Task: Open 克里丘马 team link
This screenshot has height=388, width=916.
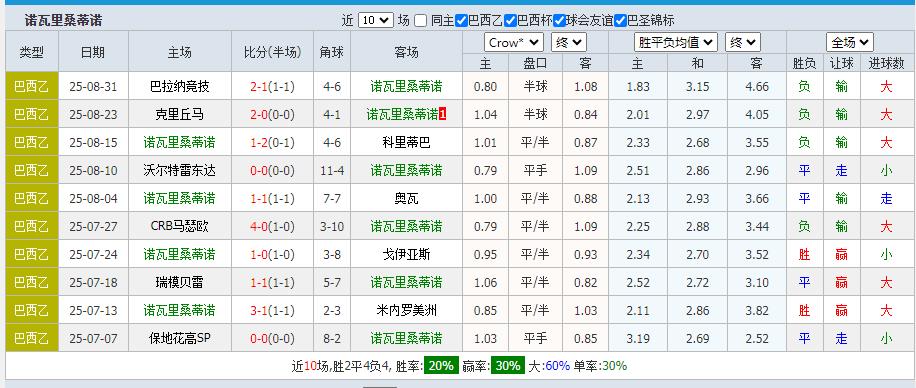Action: (x=179, y=115)
